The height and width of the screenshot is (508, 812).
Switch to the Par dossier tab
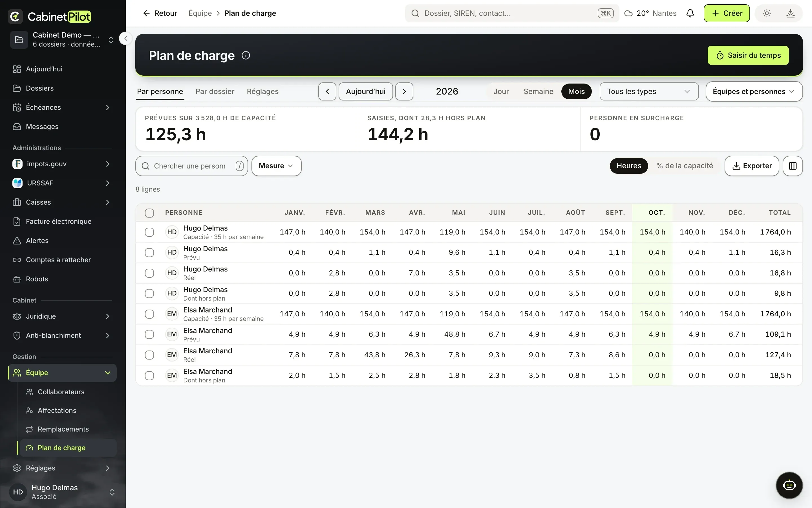tap(215, 91)
